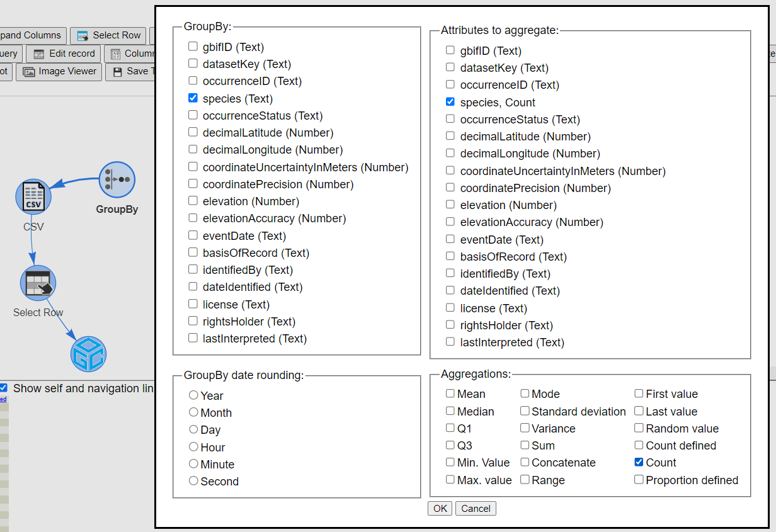The height and width of the screenshot is (532, 776).
Task: Select the CSV node in the graph
Action: [x=33, y=196]
